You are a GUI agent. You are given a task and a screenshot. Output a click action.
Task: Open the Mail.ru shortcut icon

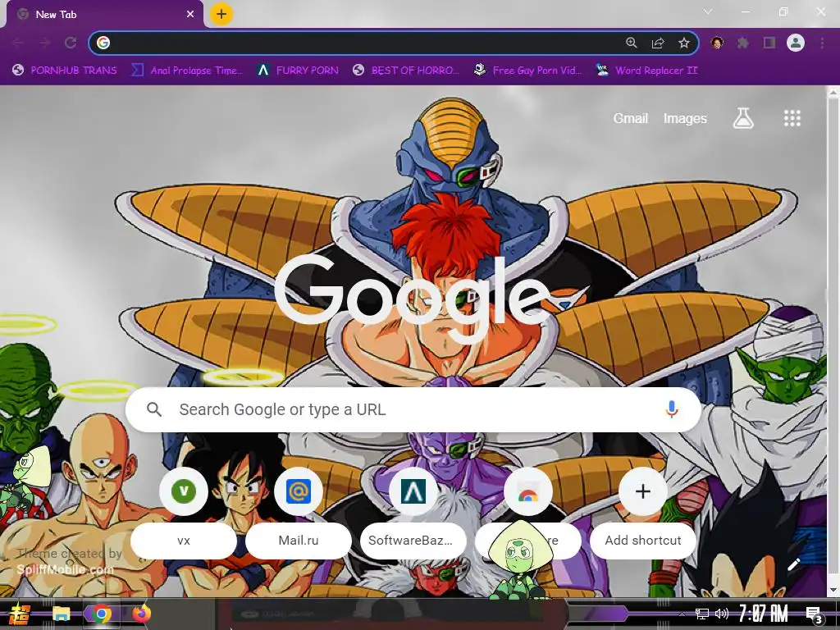(299, 491)
